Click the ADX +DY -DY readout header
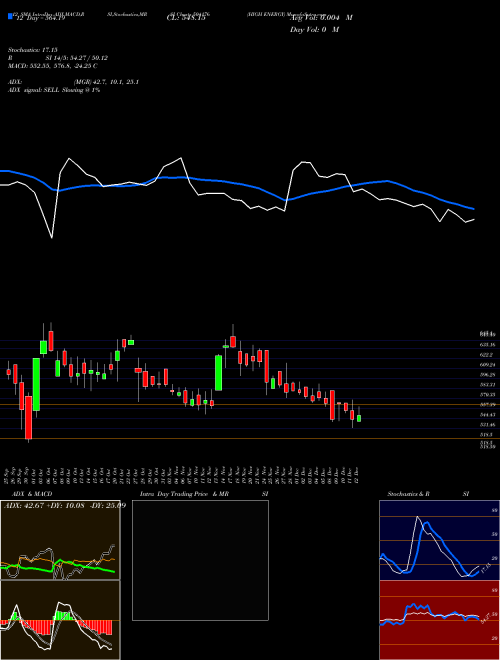Image resolution: width=500 pixels, height=660 pixels. tap(65, 505)
